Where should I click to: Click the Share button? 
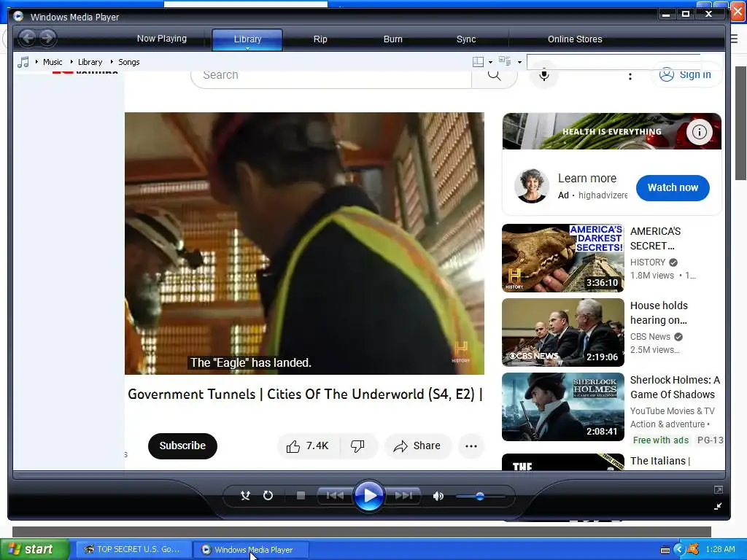(417, 446)
